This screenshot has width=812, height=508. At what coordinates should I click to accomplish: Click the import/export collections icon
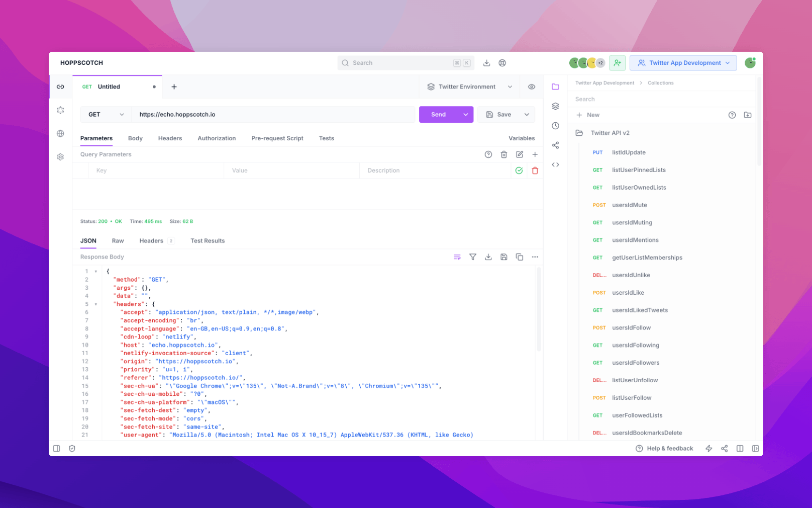pos(748,115)
